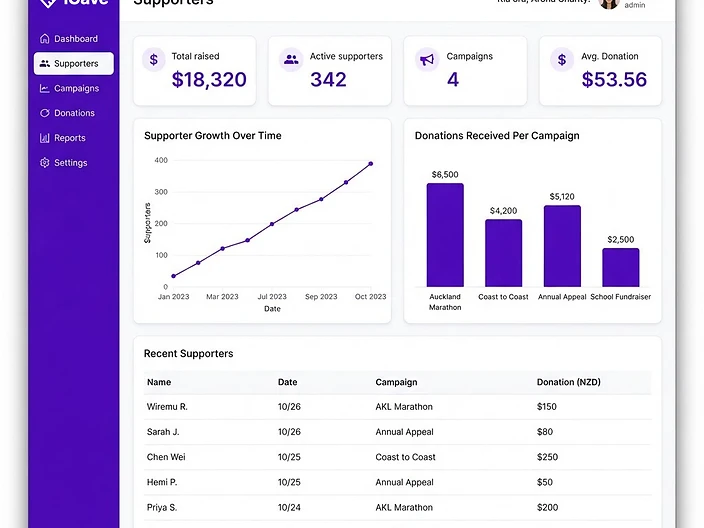
Task: Click the Campaigns chart icon in sidebar
Action: pos(44,88)
